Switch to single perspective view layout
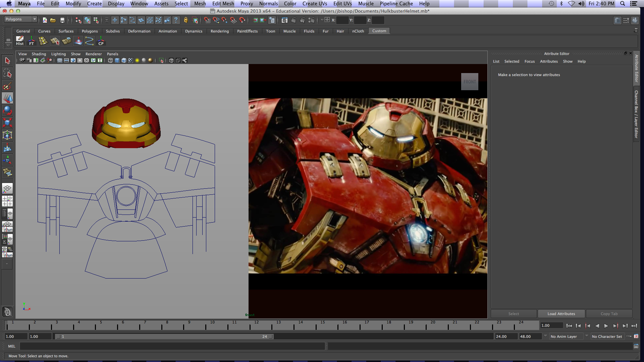Image resolution: width=644 pixels, height=362 pixels. (7, 188)
